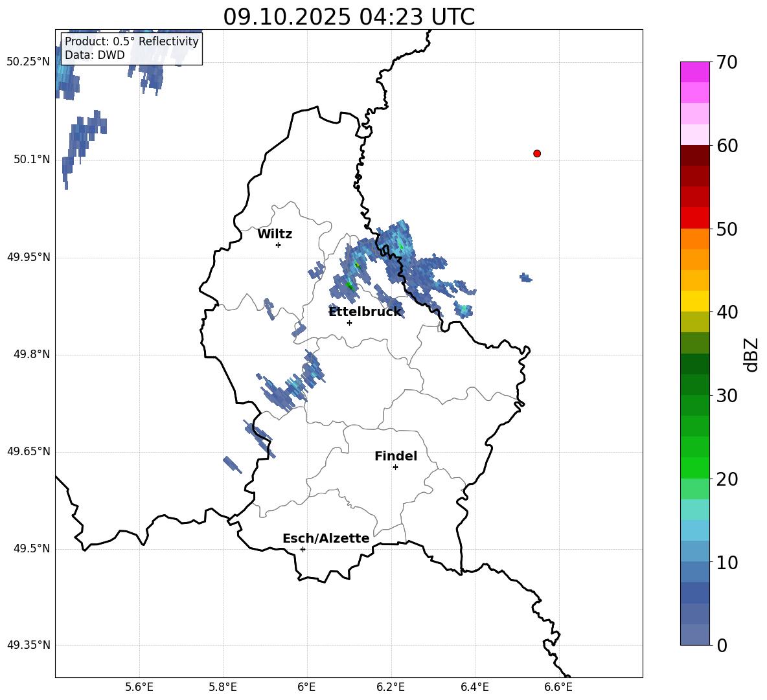Image resolution: width=767 pixels, height=700 pixels.
Task: Click the colorbar tick label 40
Action: (x=726, y=312)
